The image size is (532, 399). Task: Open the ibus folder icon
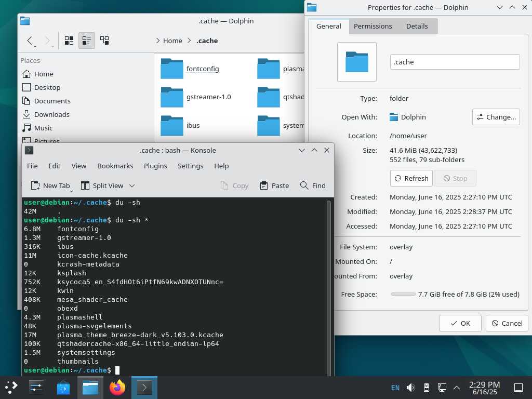[171, 126]
